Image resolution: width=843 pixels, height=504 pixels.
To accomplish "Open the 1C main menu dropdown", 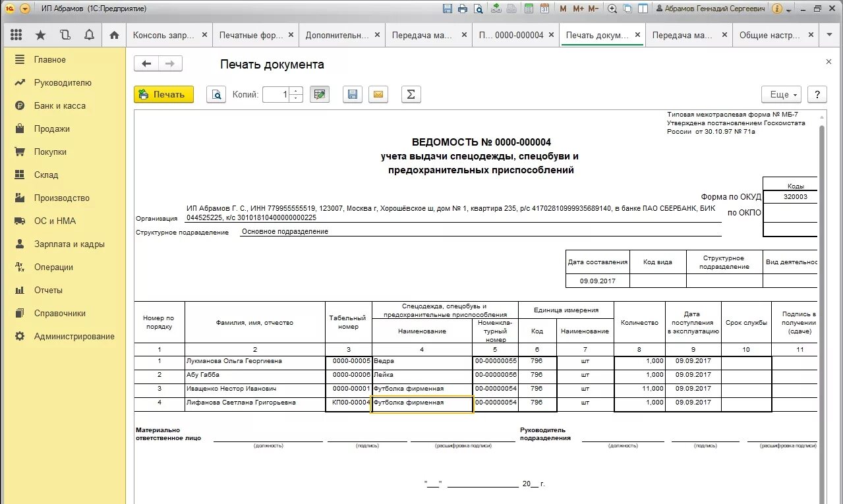I will click(25, 9).
